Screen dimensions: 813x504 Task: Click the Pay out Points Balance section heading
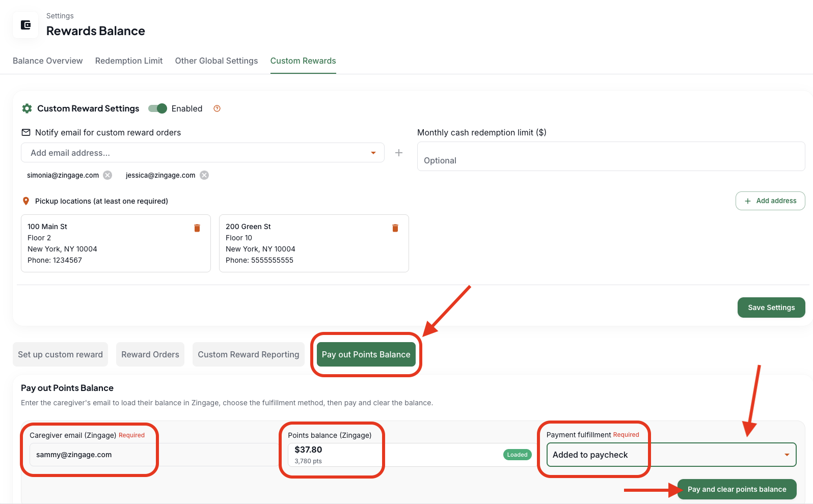[67, 388]
